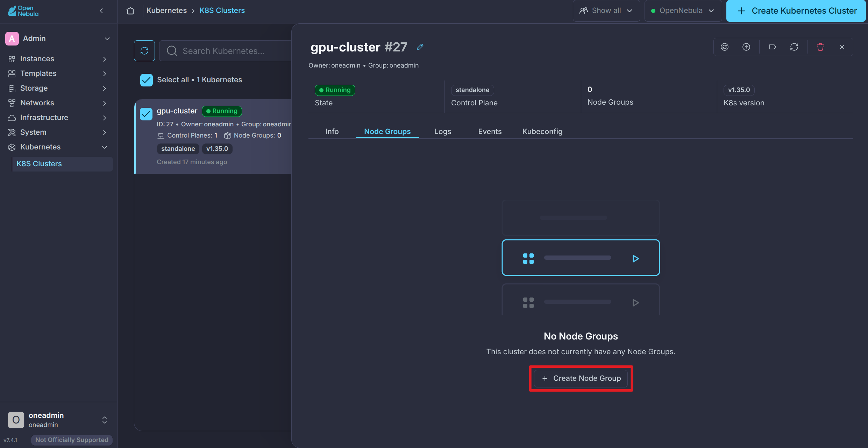Close the gpu-cluster detail panel
The width and height of the screenshot is (868, 448).
click(x=842, y=47)
